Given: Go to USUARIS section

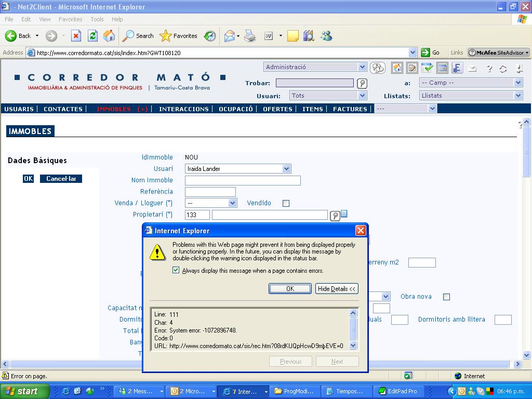Looking at the screenshot, I should [x=19, y=109].
